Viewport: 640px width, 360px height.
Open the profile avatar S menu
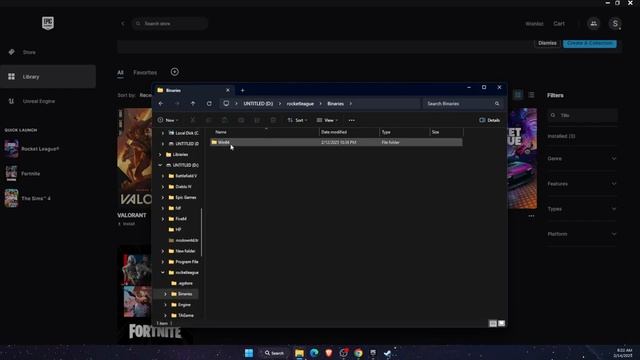(615, 24)
